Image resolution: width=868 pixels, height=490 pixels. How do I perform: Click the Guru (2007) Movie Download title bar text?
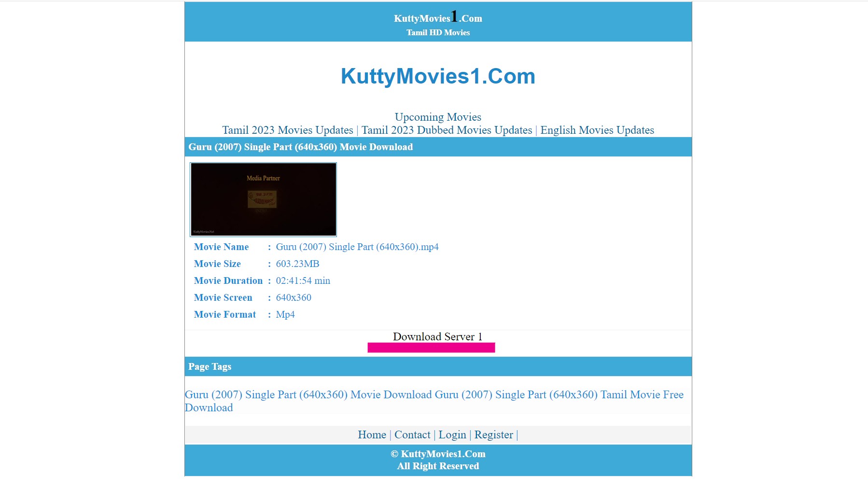[x=300, y=147]
